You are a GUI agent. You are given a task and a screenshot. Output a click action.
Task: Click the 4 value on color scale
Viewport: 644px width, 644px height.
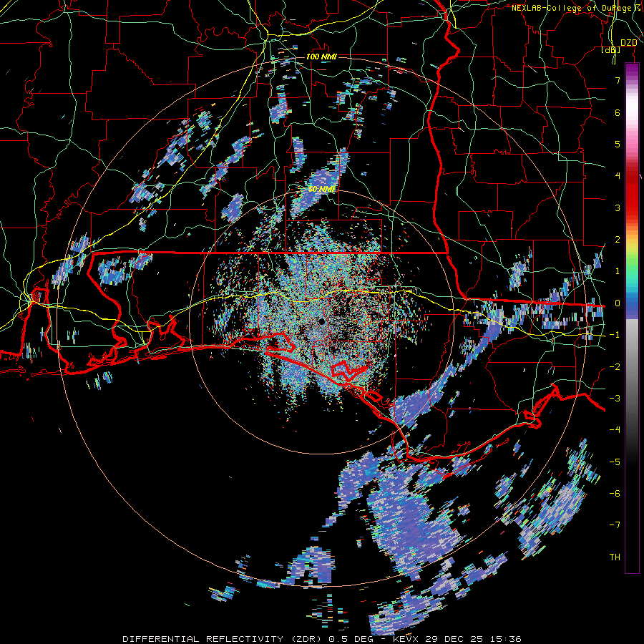coord(618,176)
